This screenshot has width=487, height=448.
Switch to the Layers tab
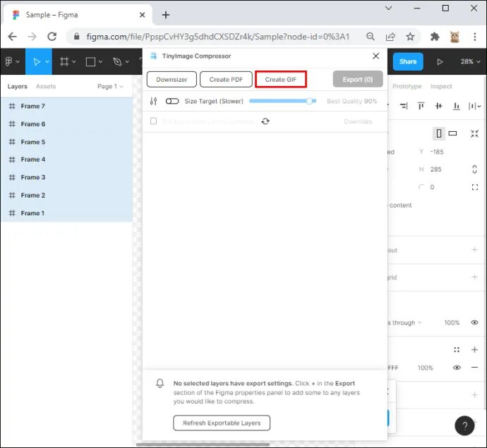(x=18, y=86)
